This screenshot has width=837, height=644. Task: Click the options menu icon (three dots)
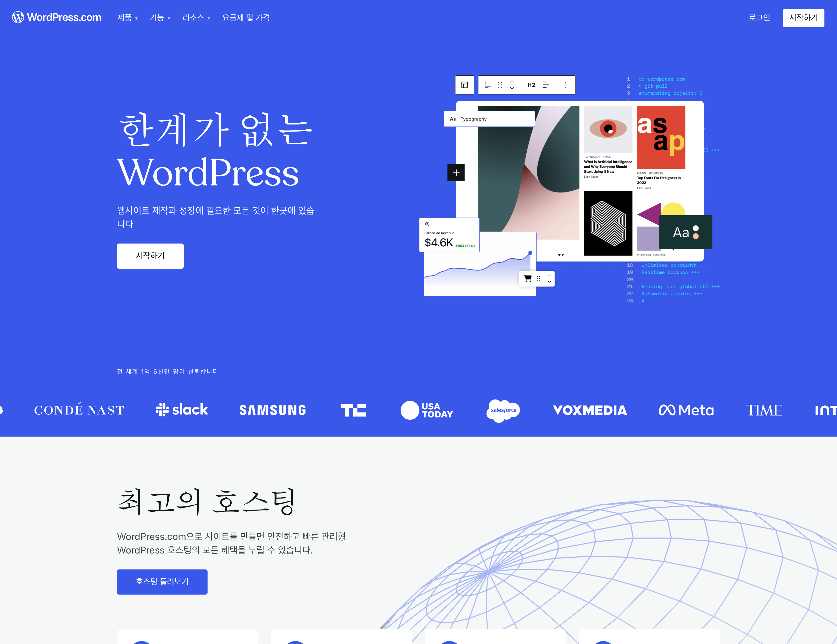tap(567, 84)
